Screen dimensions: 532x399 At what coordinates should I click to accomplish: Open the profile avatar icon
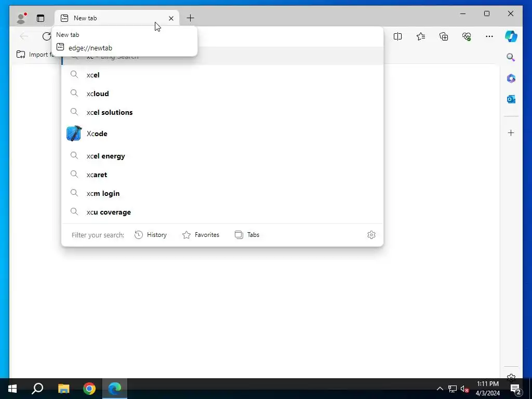21,18
